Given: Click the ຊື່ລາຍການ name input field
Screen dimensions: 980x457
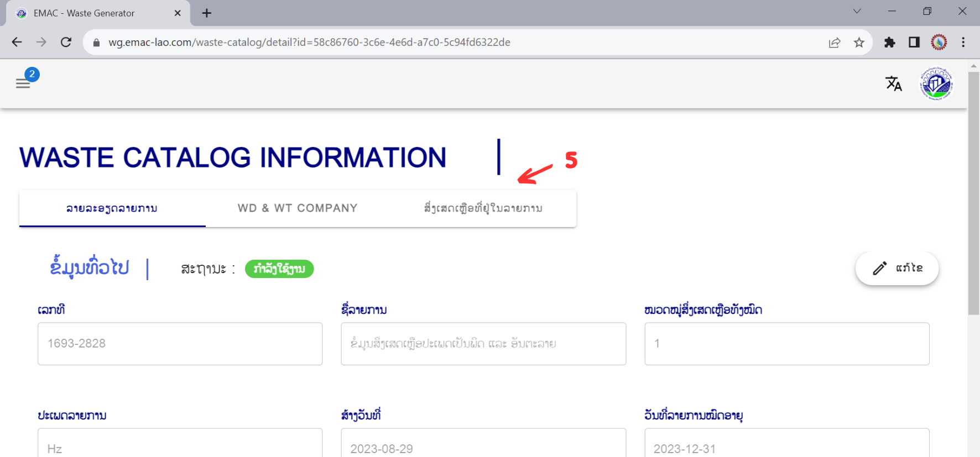Looking at the screenshot, I should coord(483,344).
